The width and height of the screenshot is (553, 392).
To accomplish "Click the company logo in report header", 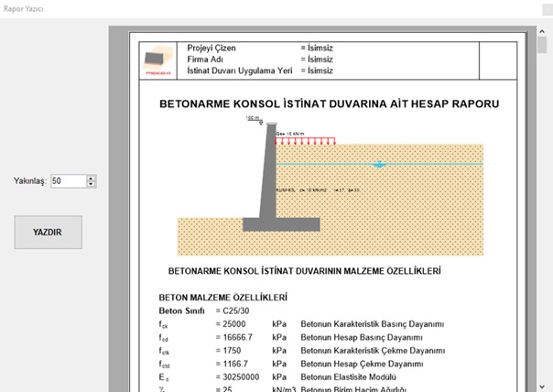I will (157, 59).
